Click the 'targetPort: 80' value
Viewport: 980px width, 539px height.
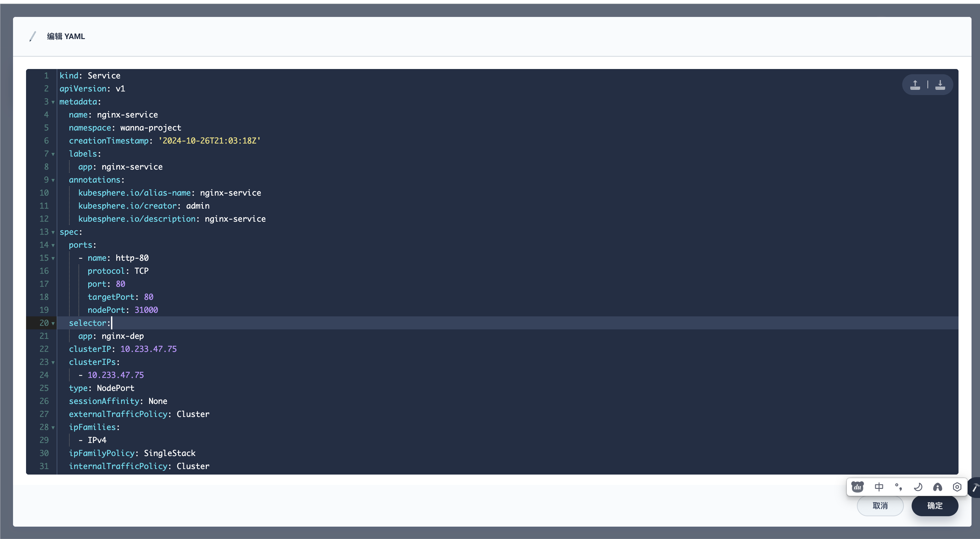coord(148,297)
